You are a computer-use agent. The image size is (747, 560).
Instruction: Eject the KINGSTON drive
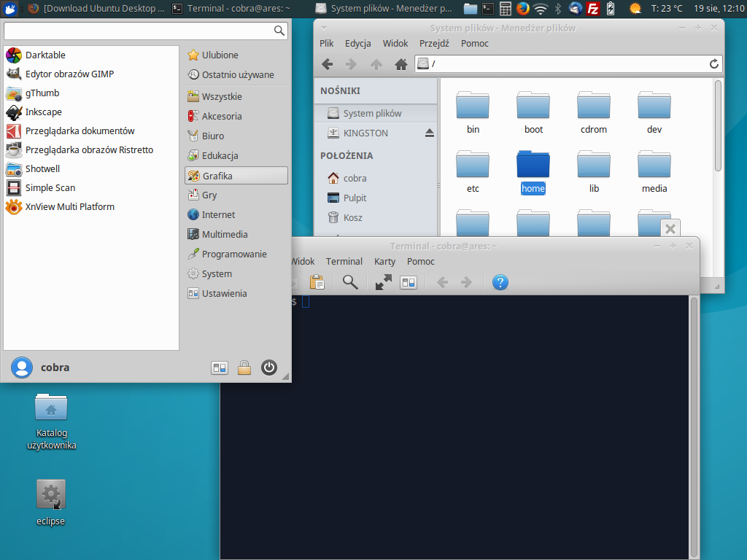[429, 133]
